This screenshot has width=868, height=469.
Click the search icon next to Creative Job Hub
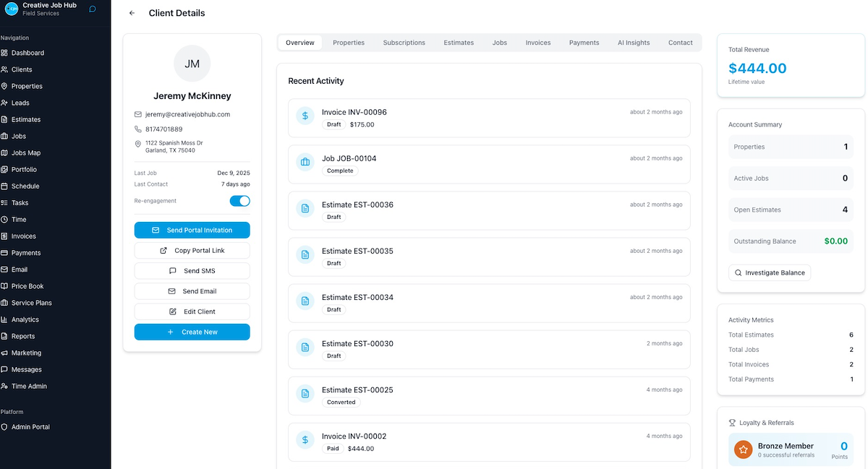tap(91, 9)
